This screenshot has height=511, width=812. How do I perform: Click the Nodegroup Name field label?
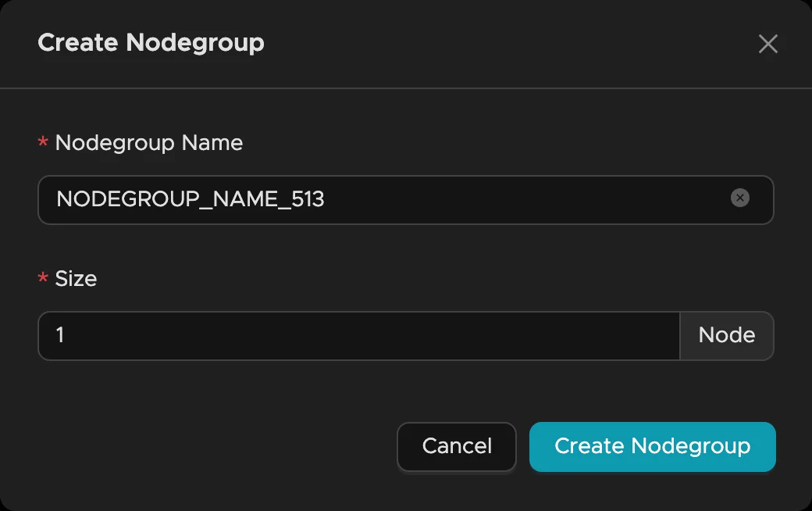(x=149, y=143)
